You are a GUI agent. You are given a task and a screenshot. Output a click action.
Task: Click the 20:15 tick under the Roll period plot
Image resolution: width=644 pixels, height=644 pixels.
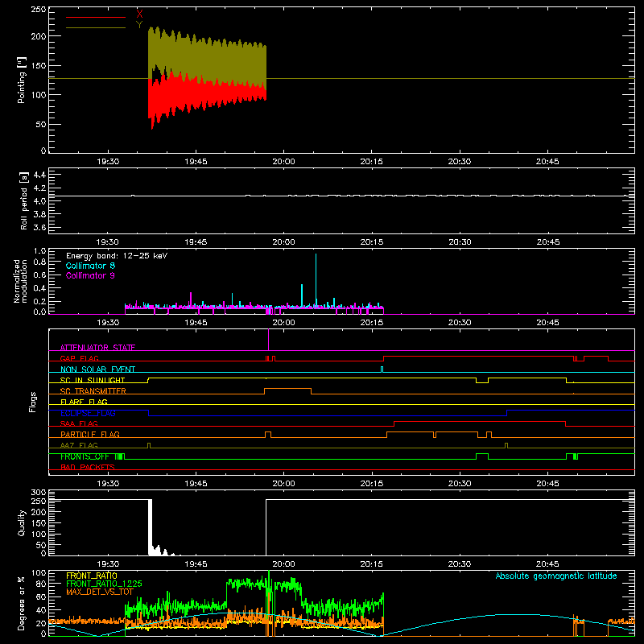coord(371,242)
